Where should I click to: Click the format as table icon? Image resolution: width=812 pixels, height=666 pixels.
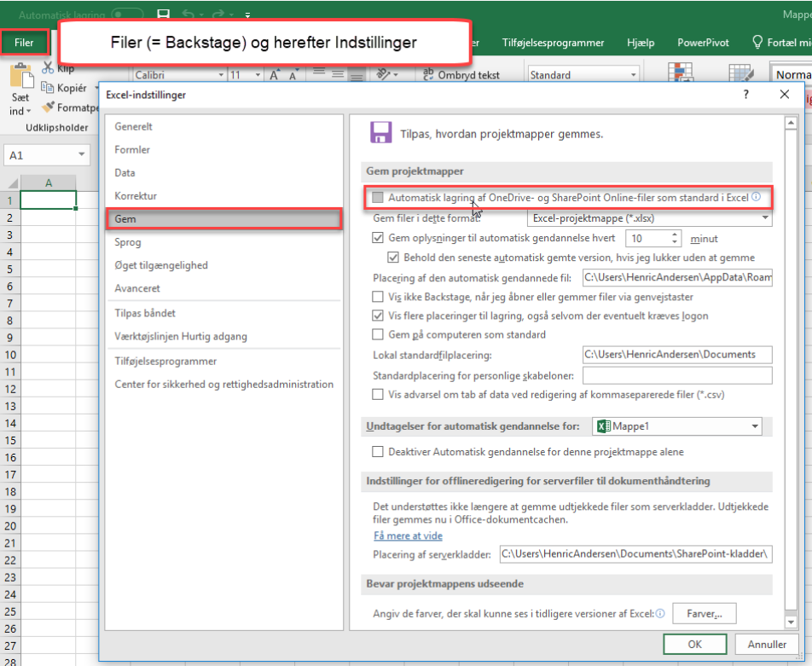point(741,73)
